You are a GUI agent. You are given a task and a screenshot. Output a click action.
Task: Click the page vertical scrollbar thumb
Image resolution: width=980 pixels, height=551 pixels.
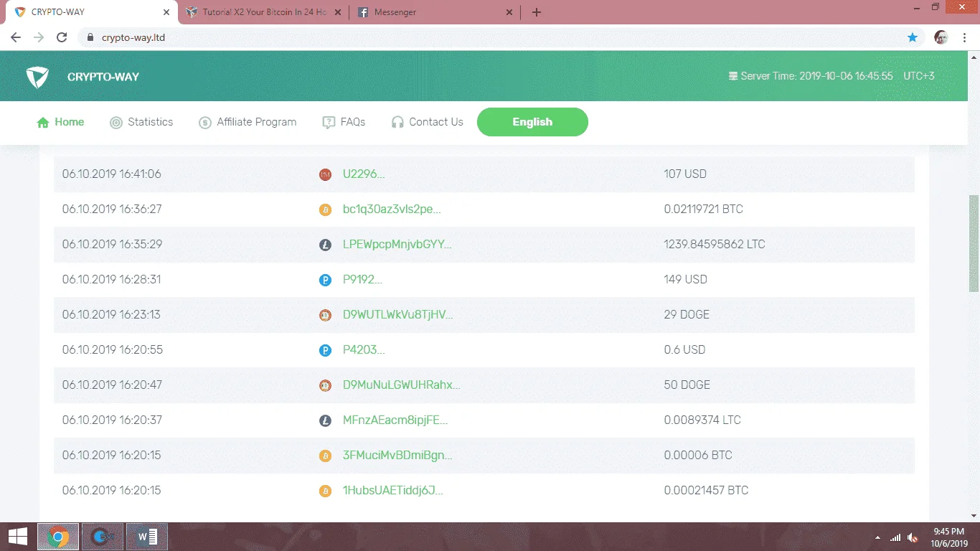click(x=974, y=242)
